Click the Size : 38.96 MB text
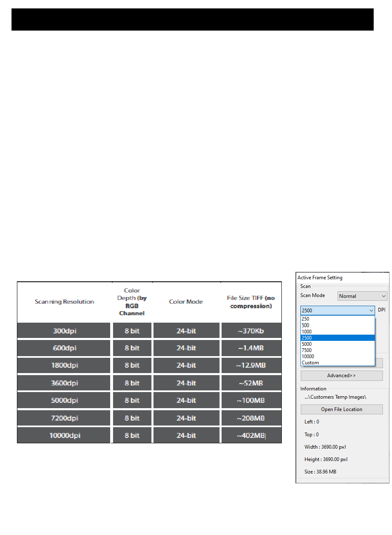This screenshot has width=392, height=535. pos(320,471)
